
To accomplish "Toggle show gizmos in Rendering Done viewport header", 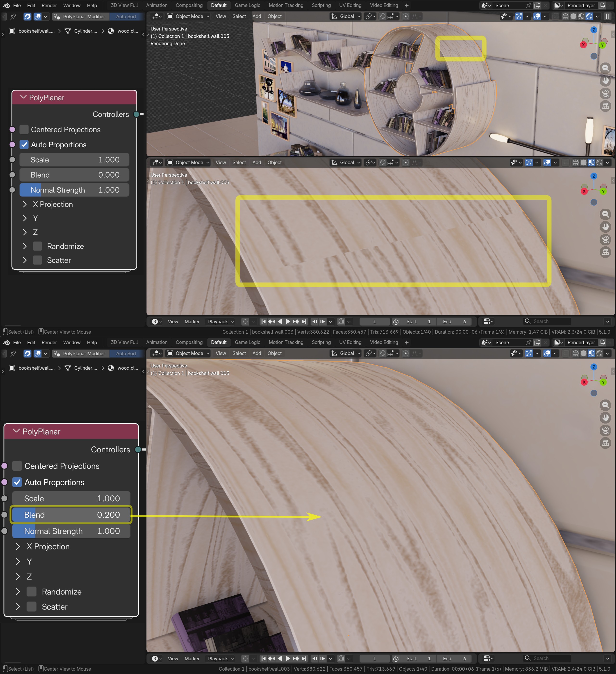I will (x=519, y=16).
